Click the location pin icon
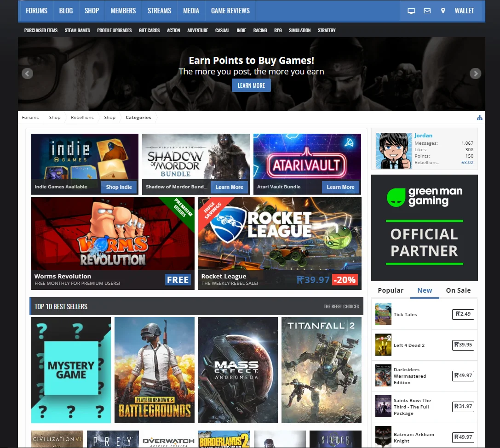The width and height of the screenshot is (500, 448). [x=443, y=11]
